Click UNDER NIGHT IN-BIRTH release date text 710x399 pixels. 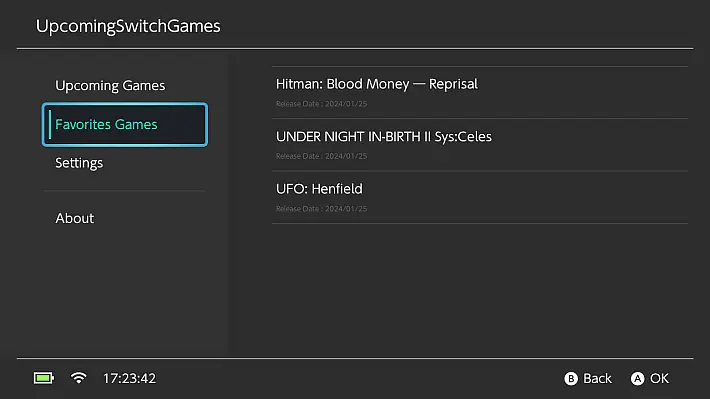coord(321,156)
